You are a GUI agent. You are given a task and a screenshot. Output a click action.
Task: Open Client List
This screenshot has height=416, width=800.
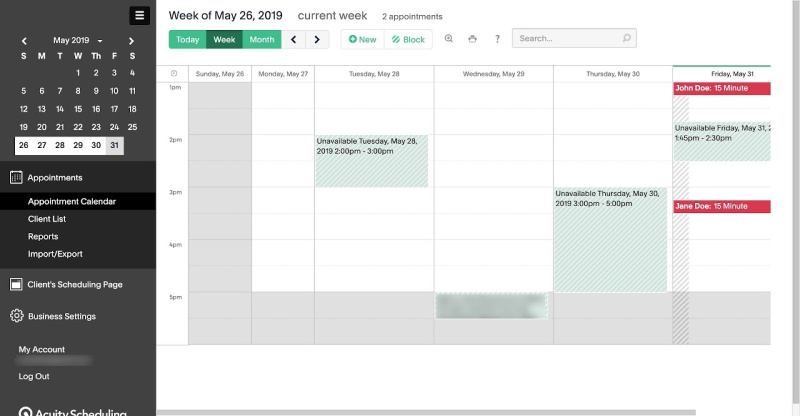click(47, 218)
